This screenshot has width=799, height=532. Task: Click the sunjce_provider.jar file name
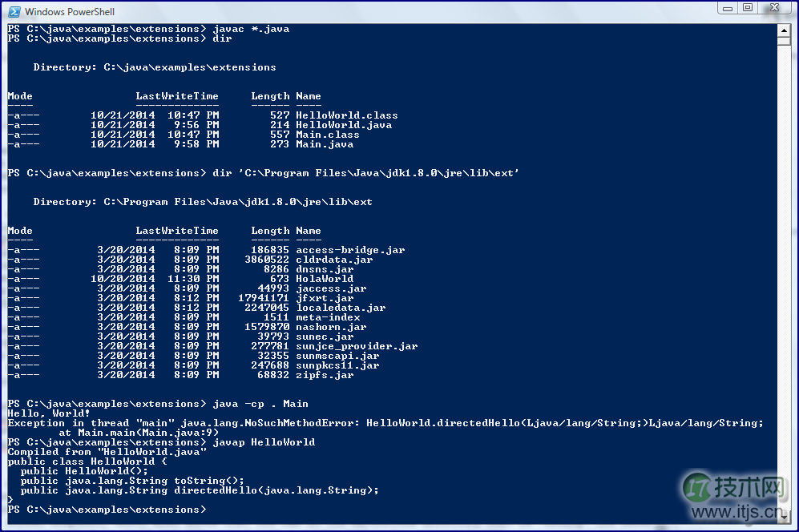click(x=357, y=346)
